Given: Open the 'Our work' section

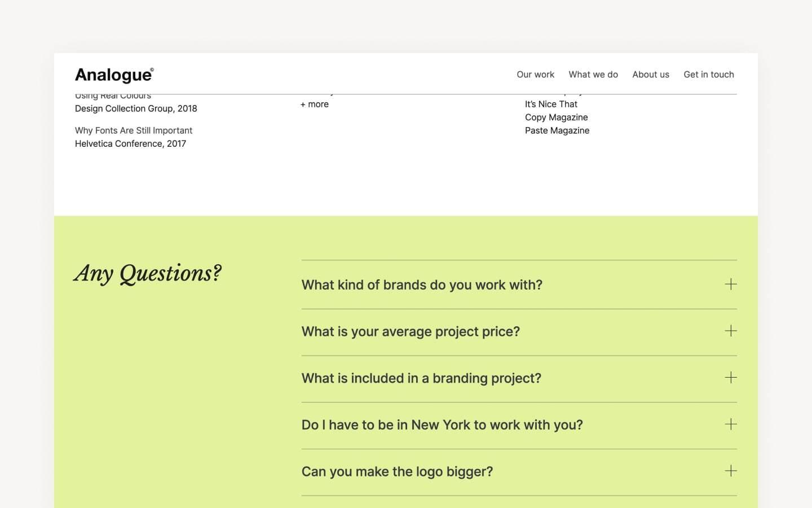Looking at the screenshot, I should 535,74.
